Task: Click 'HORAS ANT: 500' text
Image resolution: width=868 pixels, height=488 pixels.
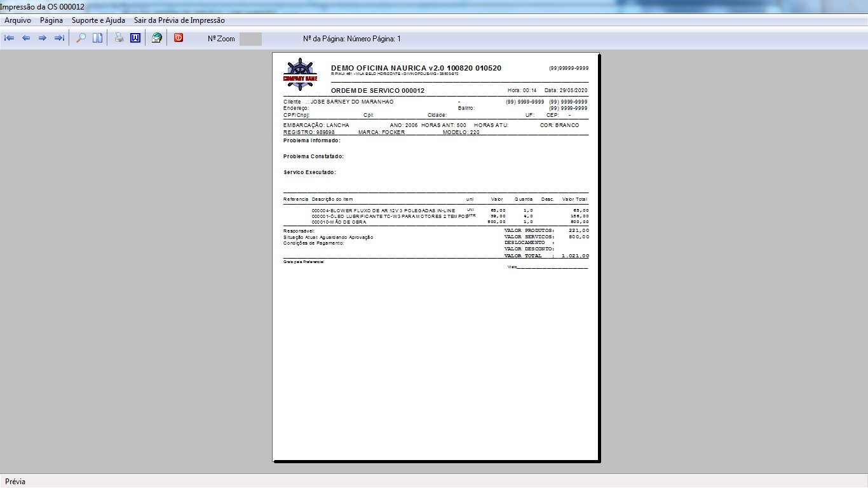Action: [x=444, y=125]
